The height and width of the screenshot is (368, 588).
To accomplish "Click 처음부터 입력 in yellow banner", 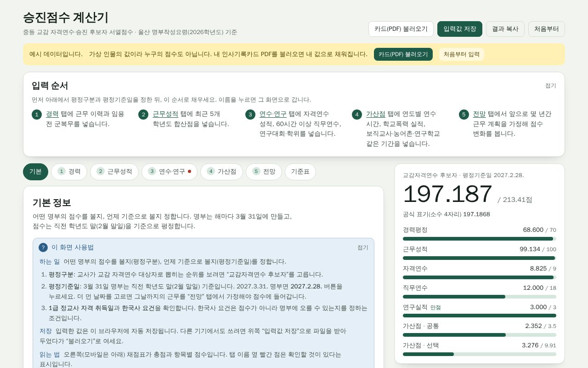I will 462,54.
